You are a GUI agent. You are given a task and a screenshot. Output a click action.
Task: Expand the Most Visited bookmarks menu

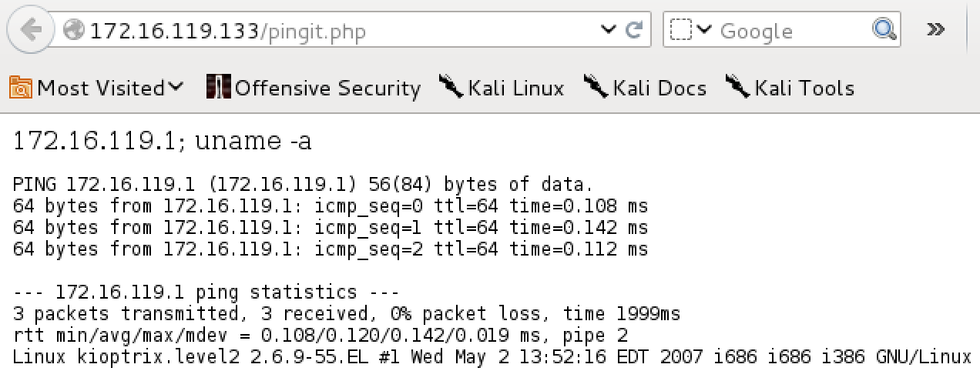point(97,88)
